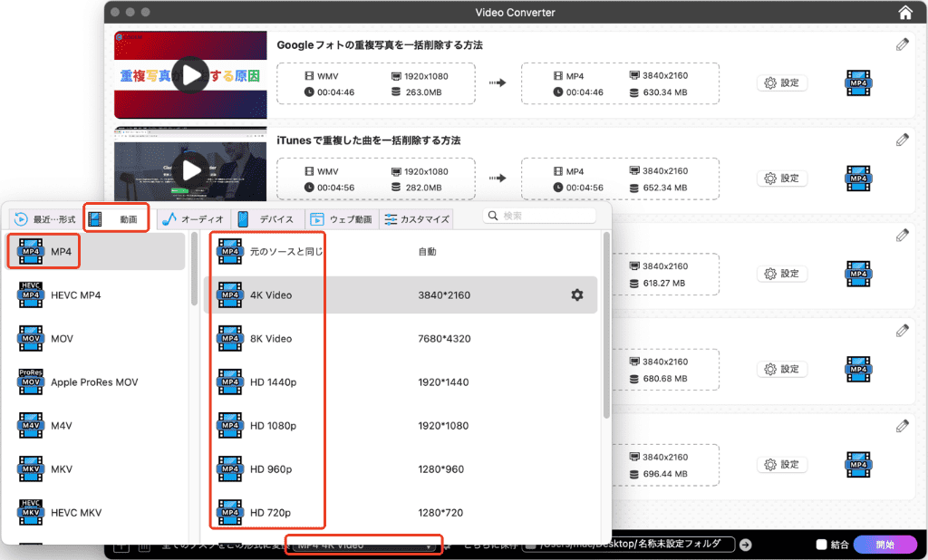Play the Googleフォト video thumbnail
The image size is (928, 560).
pyautogui.click(x=190, y=74)
